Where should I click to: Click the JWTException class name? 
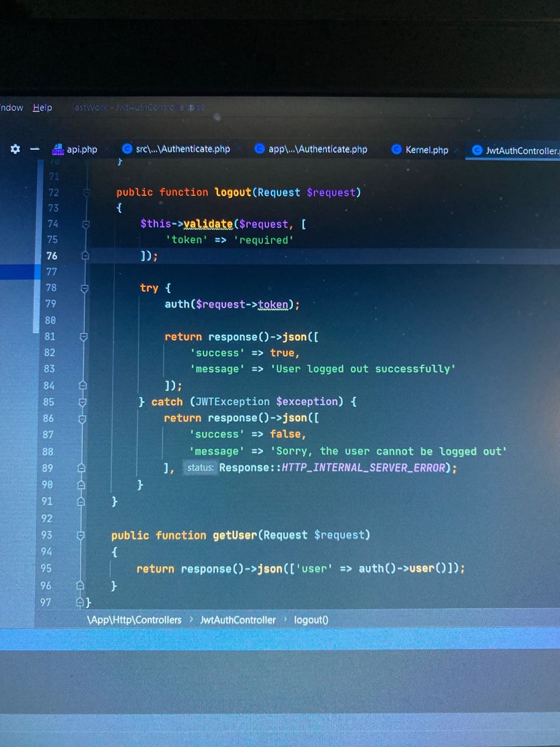click(x=232, y=402)
